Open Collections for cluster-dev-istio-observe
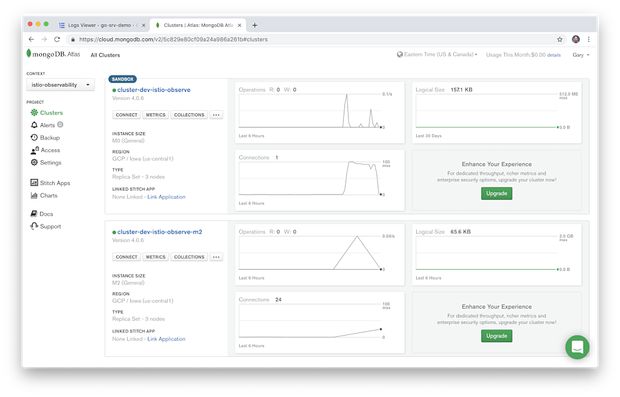 [x=189, y=115]
